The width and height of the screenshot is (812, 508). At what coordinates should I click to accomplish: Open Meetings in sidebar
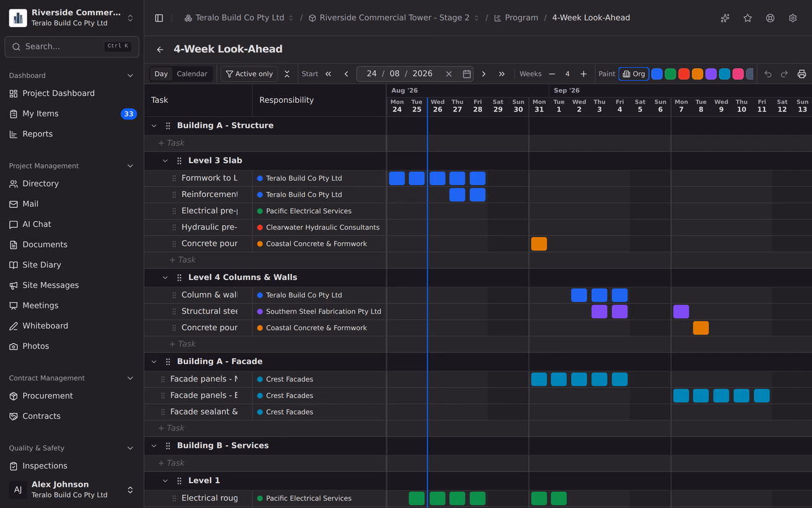click(x=72, y=305)
